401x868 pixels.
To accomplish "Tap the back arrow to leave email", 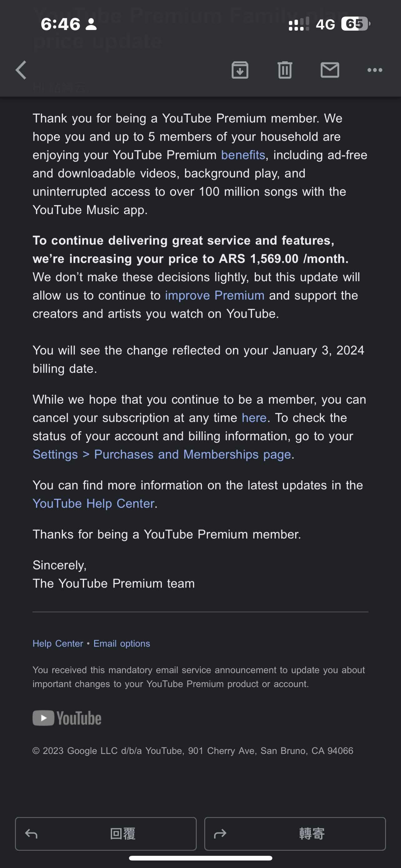I will (21, 70).
